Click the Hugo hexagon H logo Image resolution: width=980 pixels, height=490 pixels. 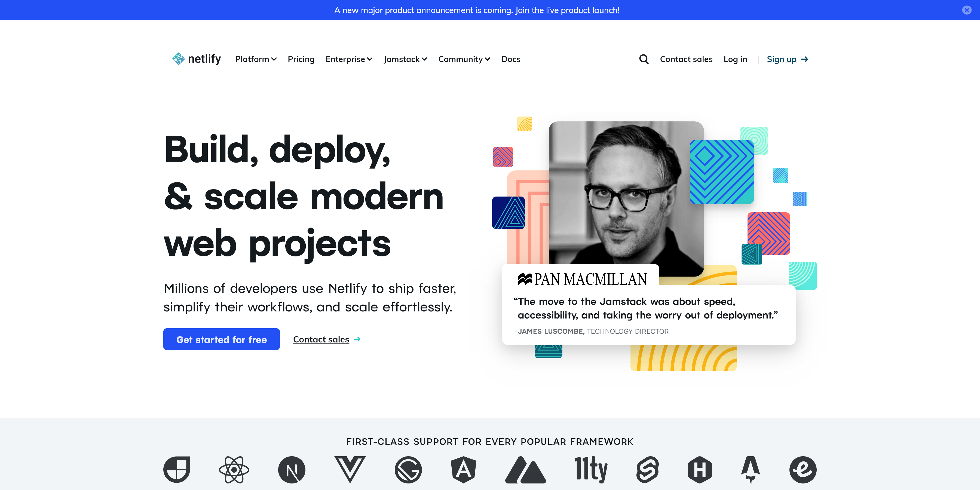click(x=700, y=470)
